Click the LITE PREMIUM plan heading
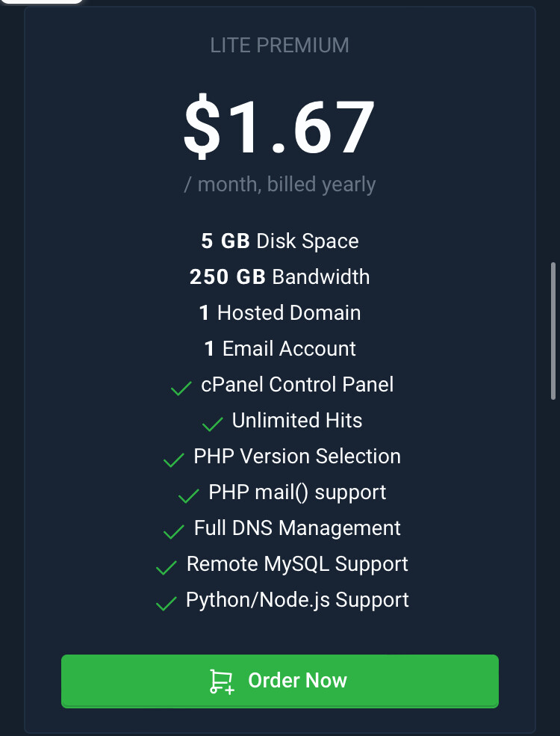 click(x=280, y=45)
